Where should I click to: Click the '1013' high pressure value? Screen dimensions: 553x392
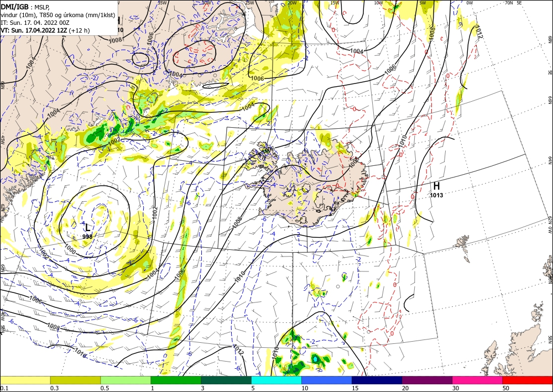436,195
